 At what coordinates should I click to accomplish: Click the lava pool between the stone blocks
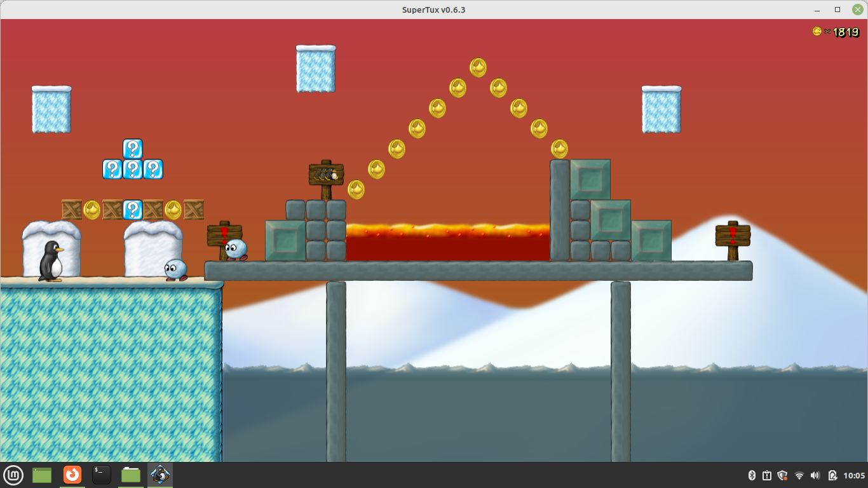pyautogui.click(x=447, y=243)
